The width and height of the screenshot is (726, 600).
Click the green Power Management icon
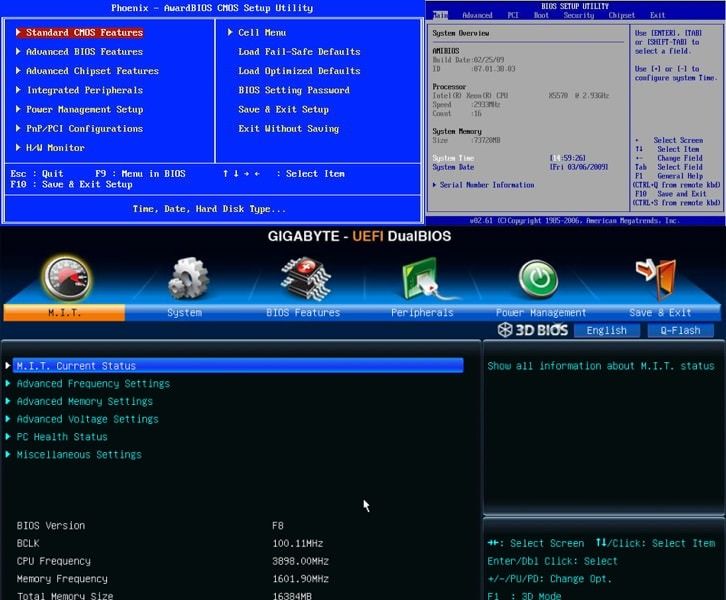(540, 279)
